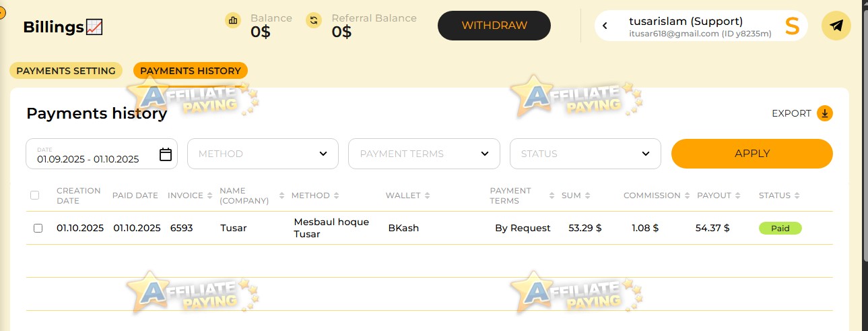Expand the STATUS filter dropdown
The width and height of the screenshot is (868, 331).
(586, 154)
